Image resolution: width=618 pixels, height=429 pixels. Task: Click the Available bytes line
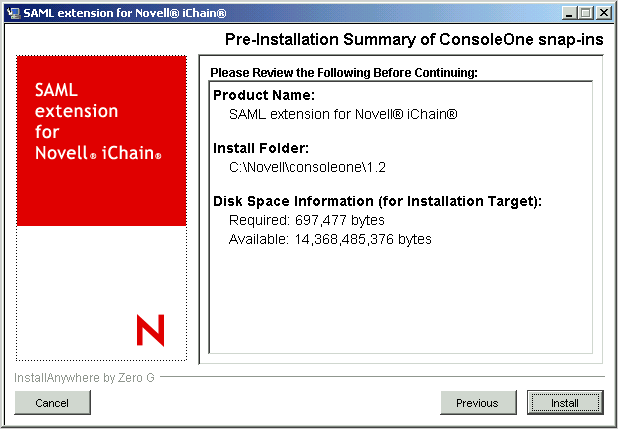point(330,239)
